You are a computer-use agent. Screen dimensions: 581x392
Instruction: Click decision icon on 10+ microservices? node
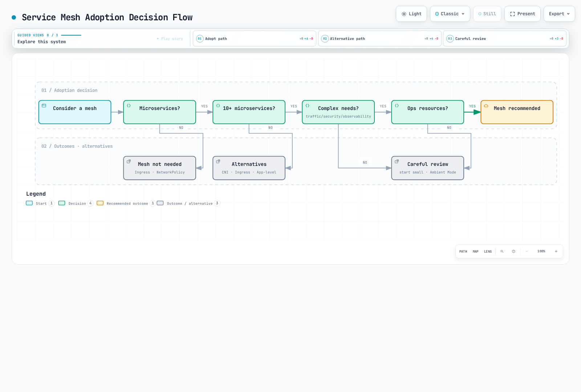click(218, 106)
